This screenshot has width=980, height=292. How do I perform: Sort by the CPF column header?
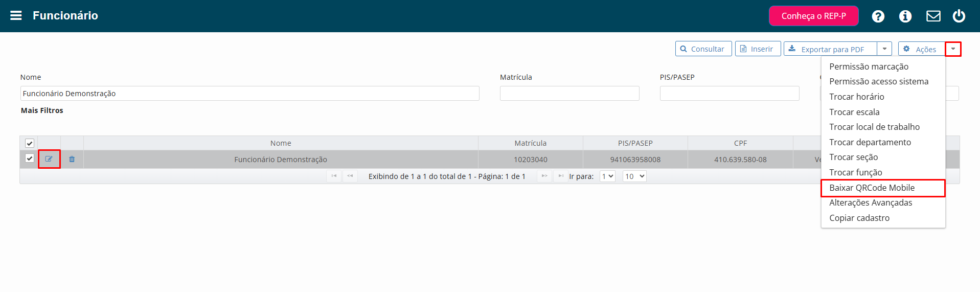point(740,143)
